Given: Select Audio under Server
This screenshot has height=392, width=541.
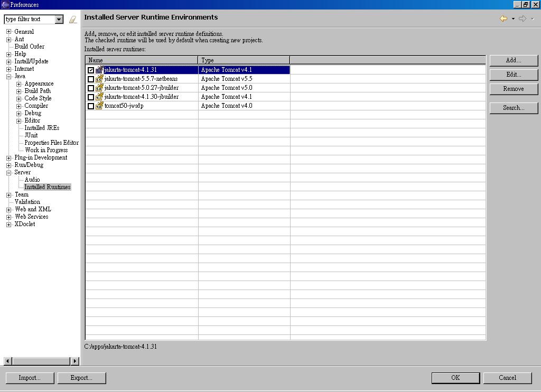Looking at the screenshot, I should pos(32,180).
